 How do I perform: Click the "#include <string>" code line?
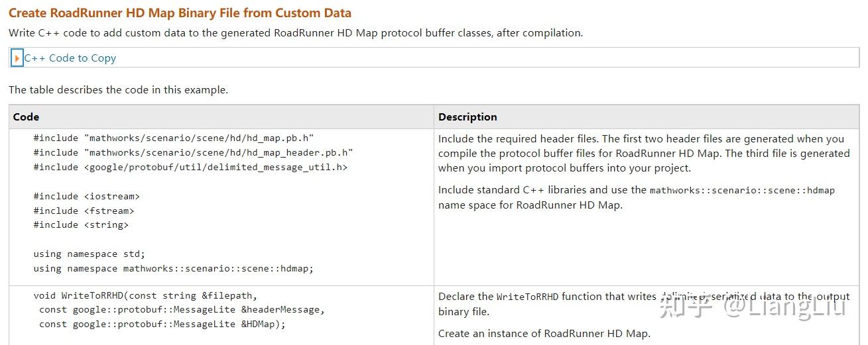click(x=81, y=225)
